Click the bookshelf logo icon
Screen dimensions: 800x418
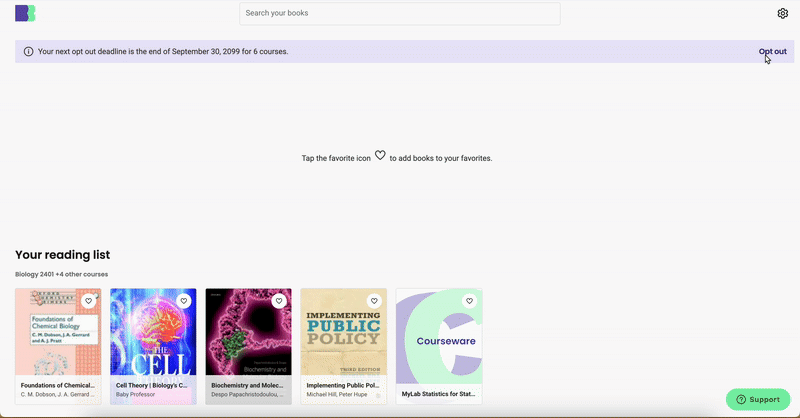[25, 13]
